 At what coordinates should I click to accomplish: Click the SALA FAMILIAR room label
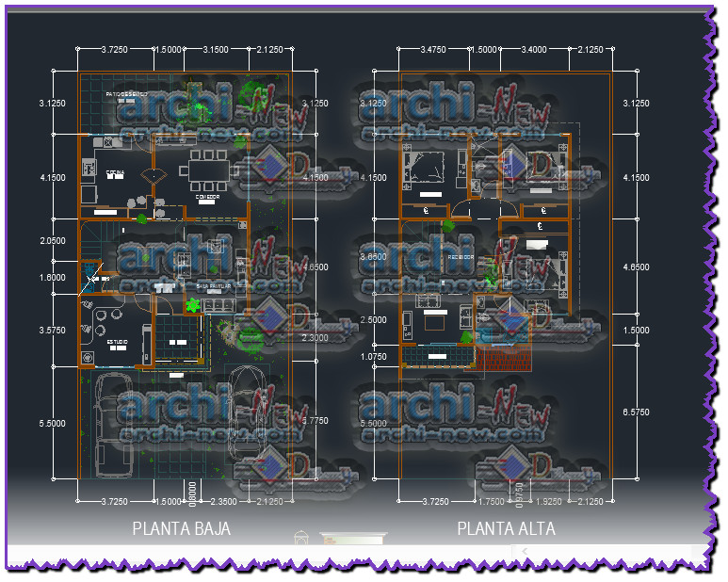pos(214,286)
